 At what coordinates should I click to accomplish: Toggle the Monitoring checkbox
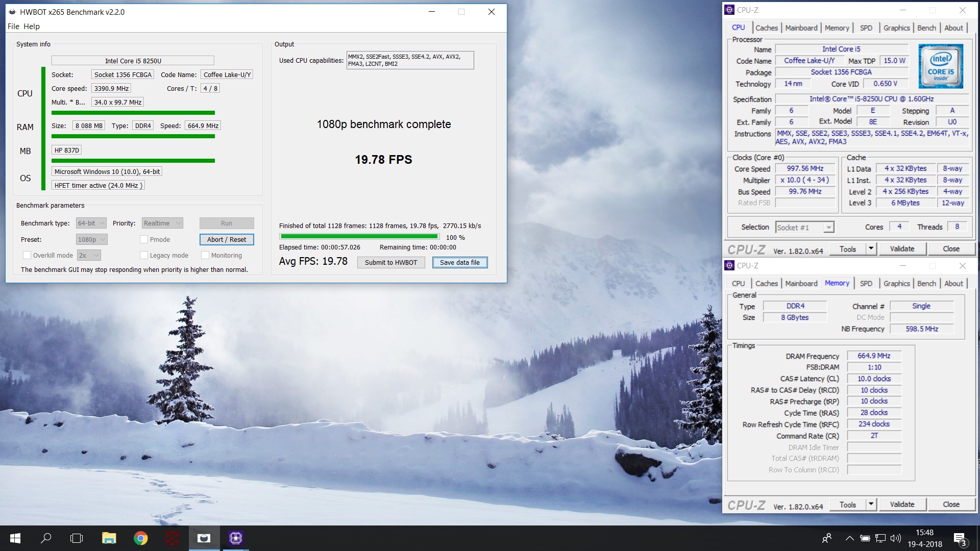pyautogui.click(x=205, y=255)
